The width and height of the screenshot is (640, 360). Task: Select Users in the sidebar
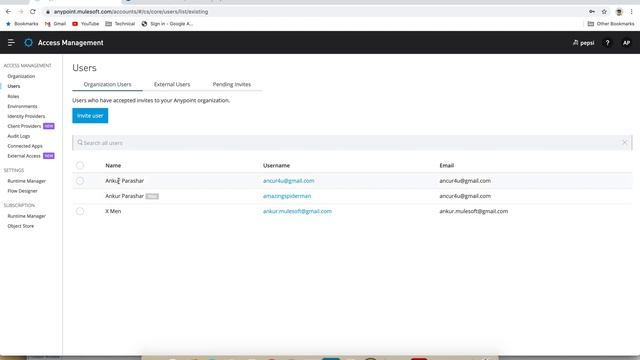click(14, 86)
